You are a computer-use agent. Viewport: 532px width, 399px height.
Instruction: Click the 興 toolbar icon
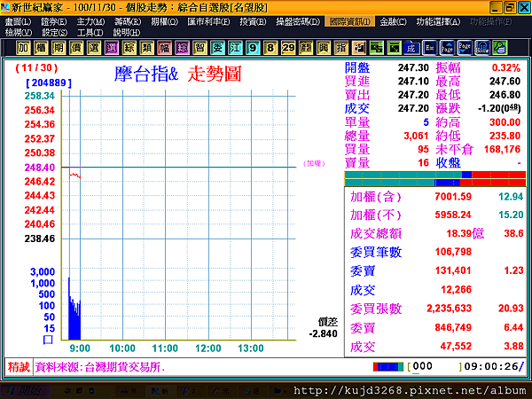pyautogui.click(x=324, y=48)
